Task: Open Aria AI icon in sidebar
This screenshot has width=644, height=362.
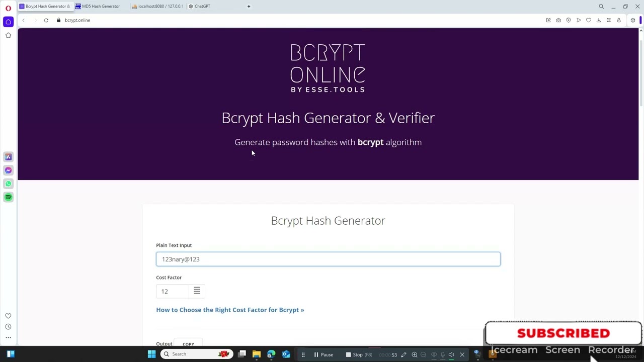Action: click(x=8, y=157)
